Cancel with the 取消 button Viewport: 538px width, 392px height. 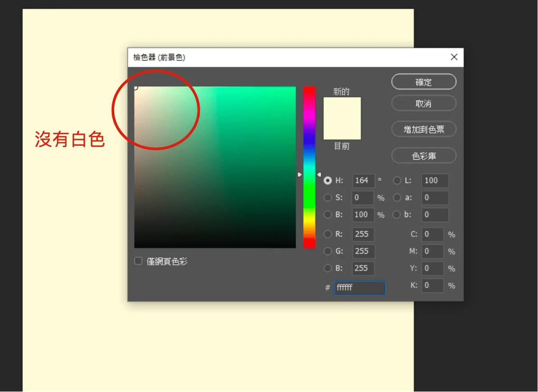tap(424, 104)
